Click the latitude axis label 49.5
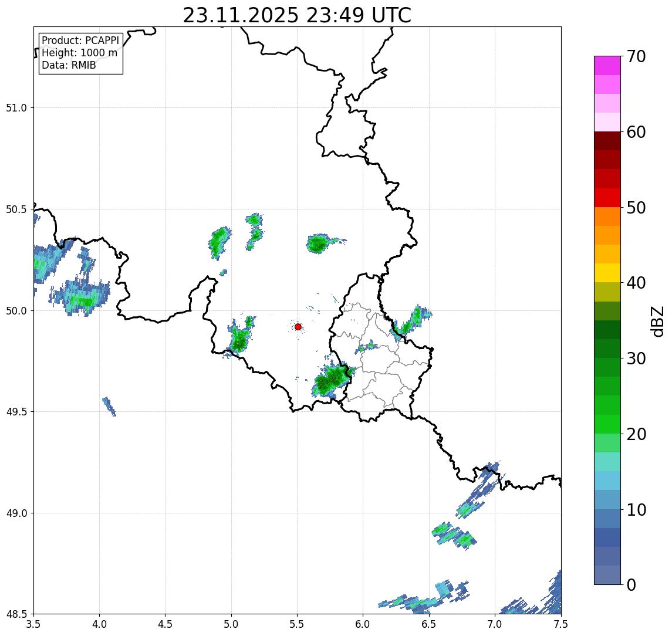 point(16,412)
